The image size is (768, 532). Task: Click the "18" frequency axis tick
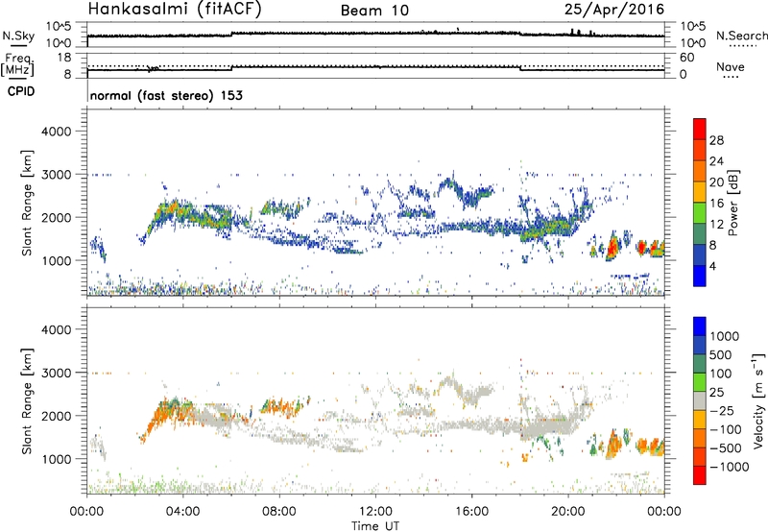pos(64,58)
